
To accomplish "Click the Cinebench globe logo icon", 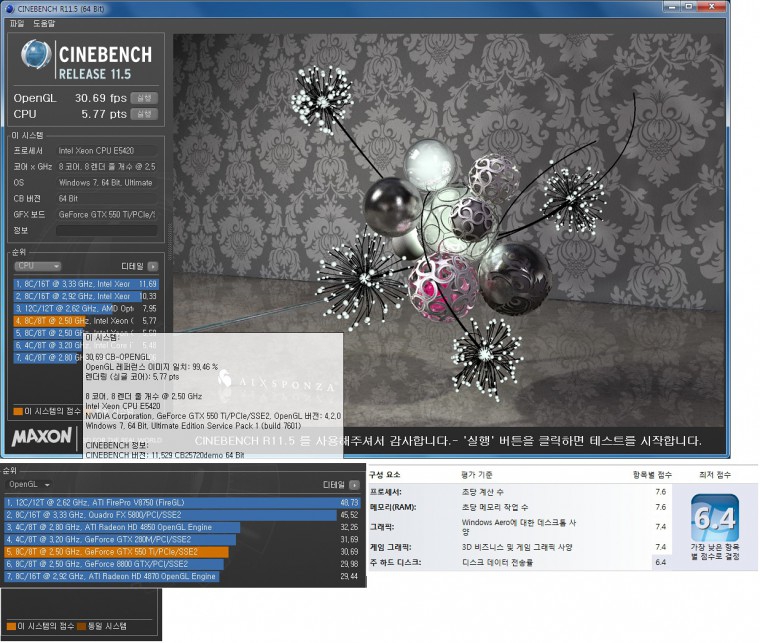I will 35,54.
